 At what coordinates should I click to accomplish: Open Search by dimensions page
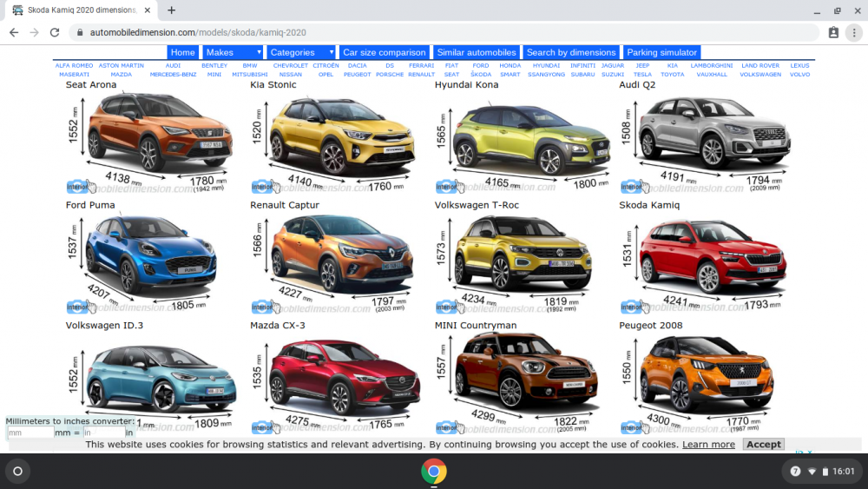pyautogui.click(x=571, y=52)
